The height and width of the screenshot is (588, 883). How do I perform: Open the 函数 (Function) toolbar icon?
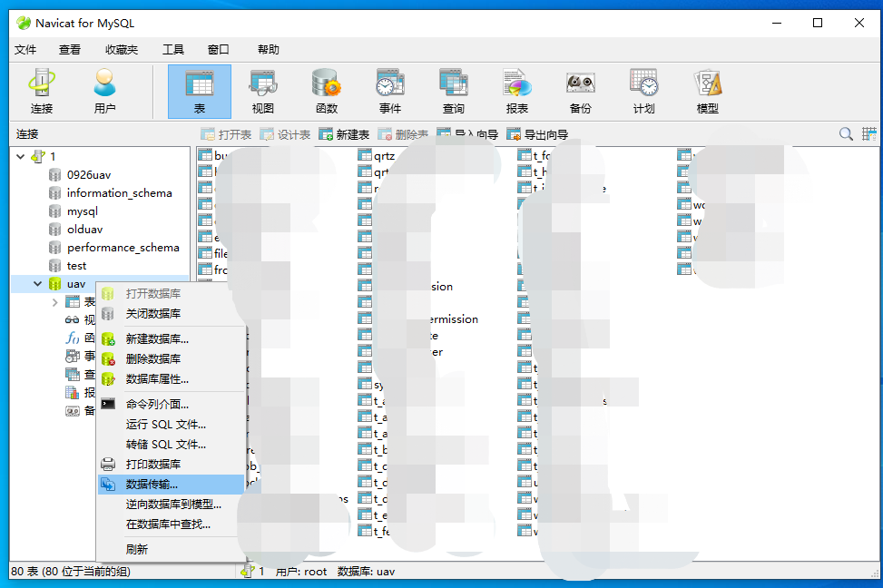(x=327, y=92)
